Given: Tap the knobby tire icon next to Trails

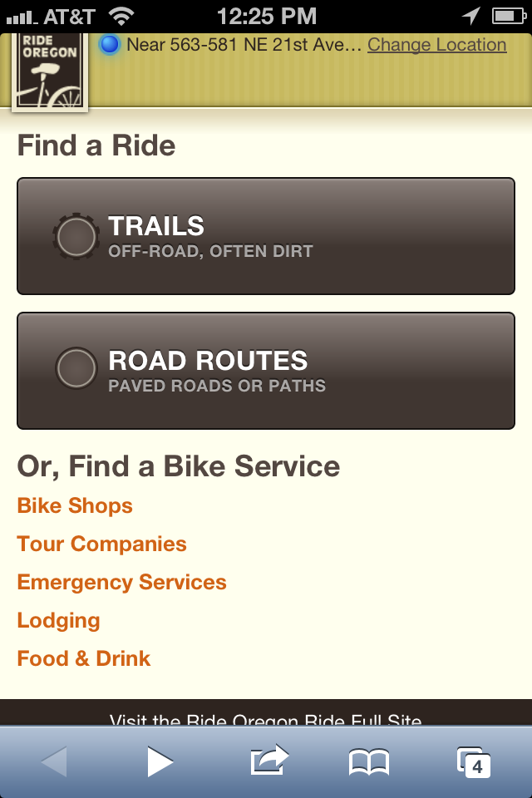Looking at the screenshot, I should click(76, 236).
